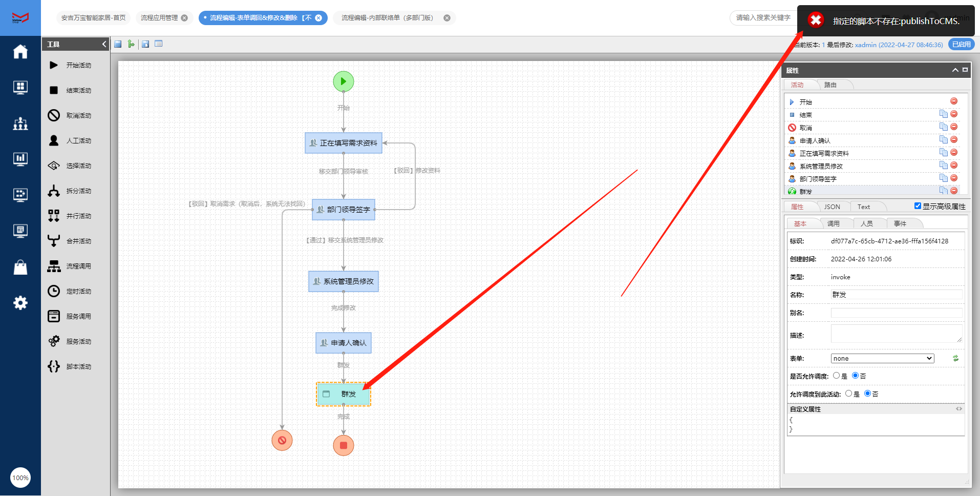Select the 合并活动 tool in the toolbox
The width and height of the screenshot is (980, 496).
pyautogui.click(x=70, y=241)
